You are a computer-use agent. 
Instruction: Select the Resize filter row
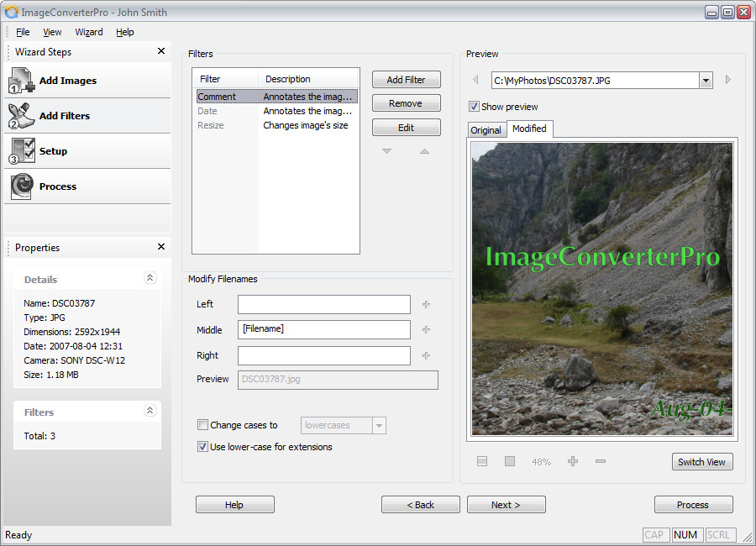coord(276,125)
